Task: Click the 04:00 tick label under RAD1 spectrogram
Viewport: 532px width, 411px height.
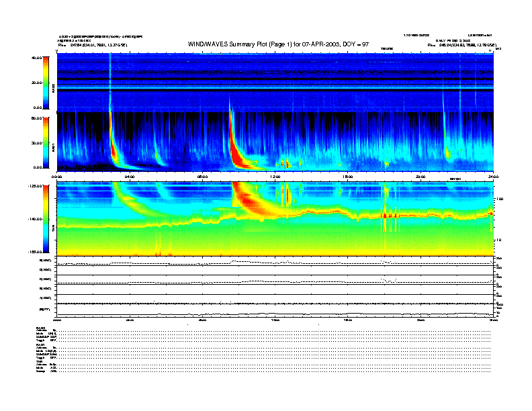Action: point(130,177)
